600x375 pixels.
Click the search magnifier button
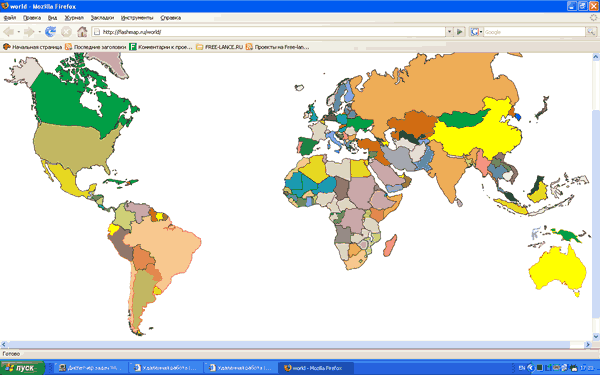pyautogui.click(x=591, y=32)
